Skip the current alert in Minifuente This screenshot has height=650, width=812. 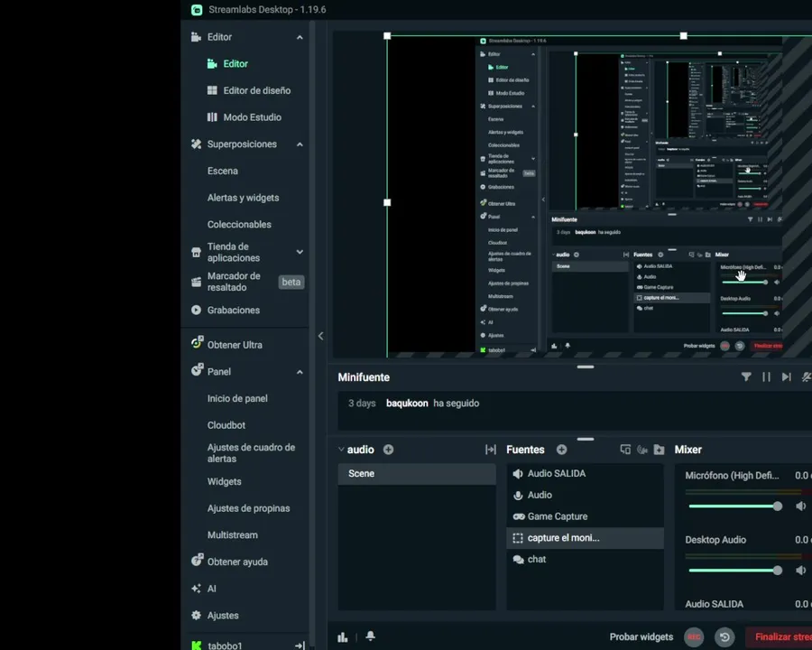787,376
